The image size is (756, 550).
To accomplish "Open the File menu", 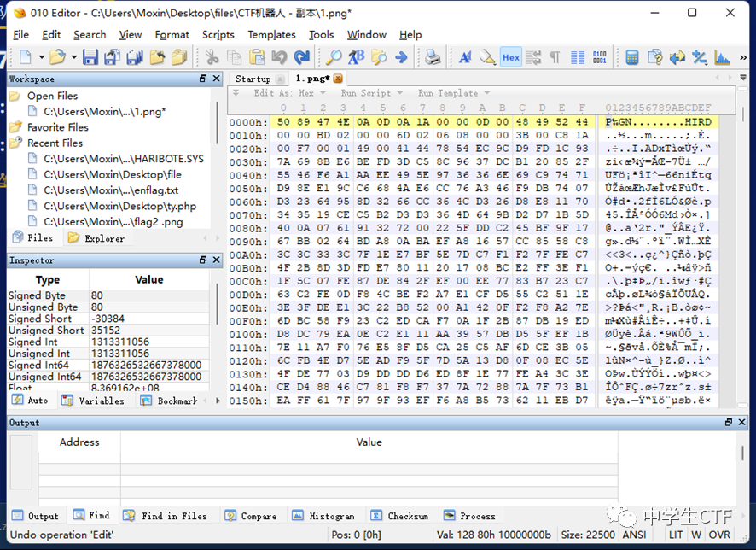I will 20,35.
